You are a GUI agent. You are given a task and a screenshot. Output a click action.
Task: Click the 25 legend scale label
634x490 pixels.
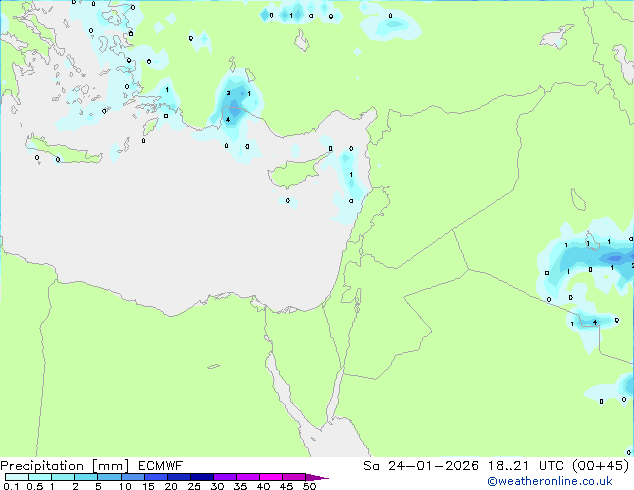coord(194,486)
